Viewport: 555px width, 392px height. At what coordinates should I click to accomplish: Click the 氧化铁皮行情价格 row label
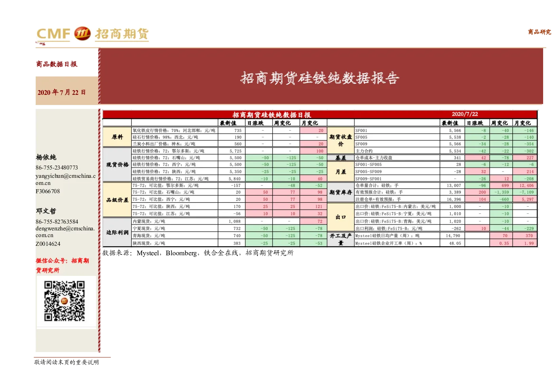coord(174,130)
